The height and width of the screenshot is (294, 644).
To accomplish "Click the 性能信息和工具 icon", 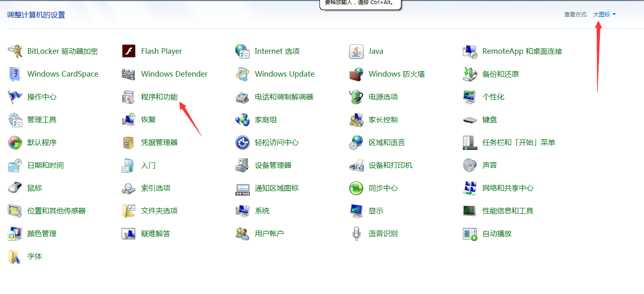I will 470,211.
